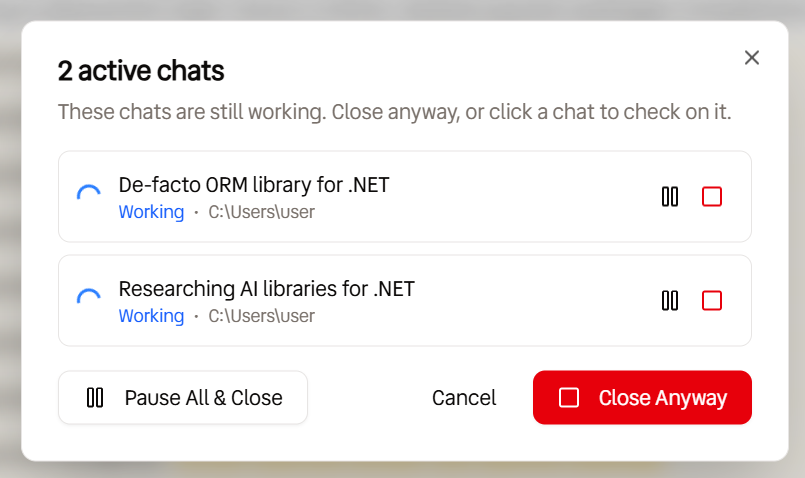Click Working status under Researching AI libraries
The height and width of the screenshot is (478, 805).
click(x=151, y=316)
